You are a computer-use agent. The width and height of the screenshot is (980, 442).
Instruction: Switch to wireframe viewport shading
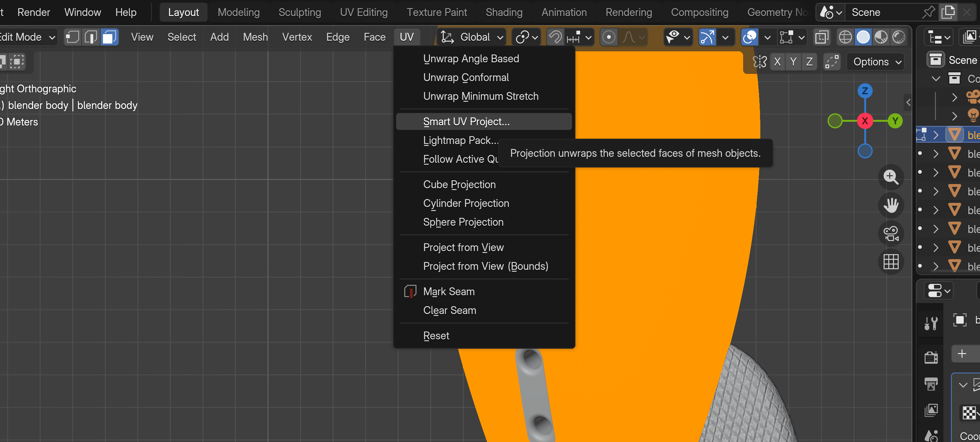(845, 37)
